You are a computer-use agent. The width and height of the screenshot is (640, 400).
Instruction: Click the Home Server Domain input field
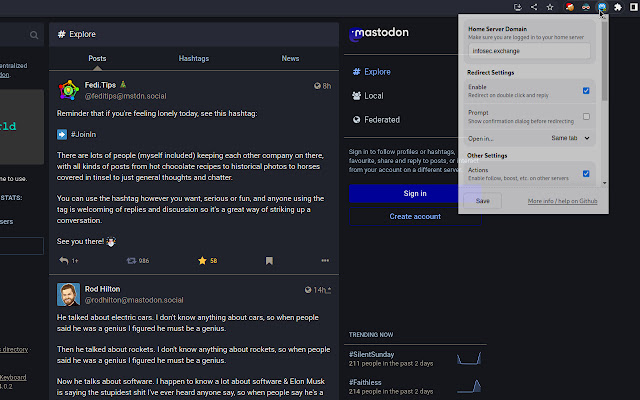[528, 50]
